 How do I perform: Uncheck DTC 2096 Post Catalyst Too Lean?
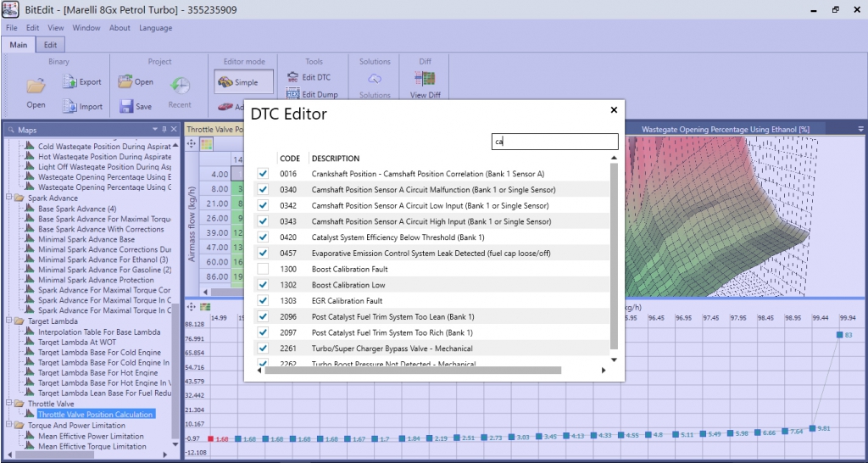point(263,317)
